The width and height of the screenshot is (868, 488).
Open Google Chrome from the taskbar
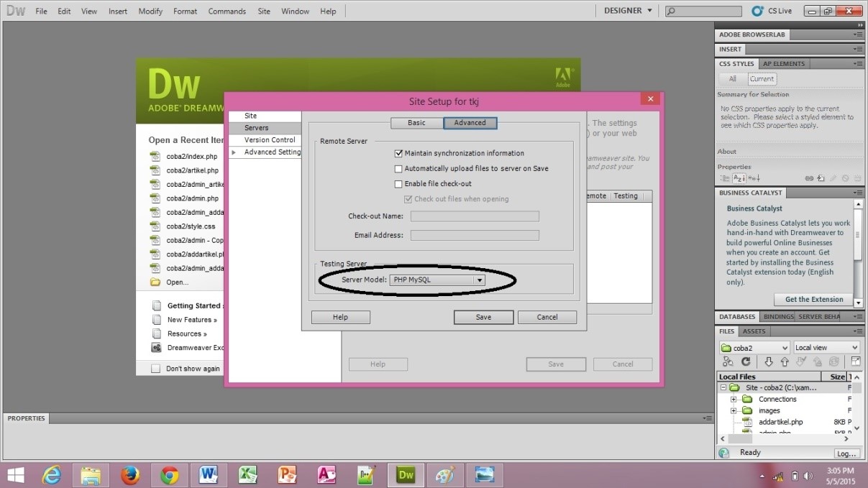coord(170,475)
